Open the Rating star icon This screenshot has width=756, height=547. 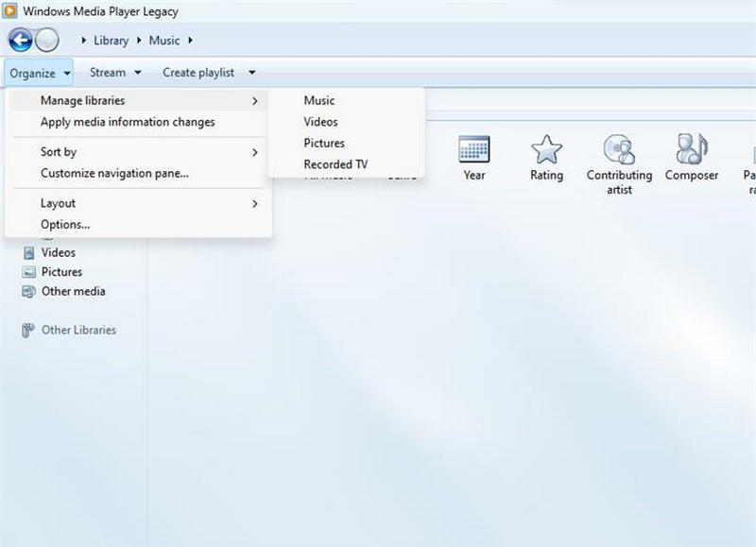coord(546,149)
